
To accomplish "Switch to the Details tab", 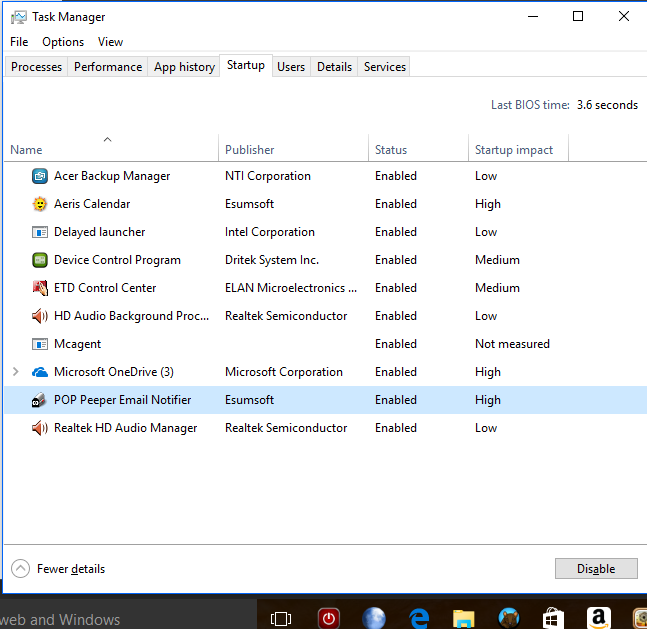I will pos(334,67).
